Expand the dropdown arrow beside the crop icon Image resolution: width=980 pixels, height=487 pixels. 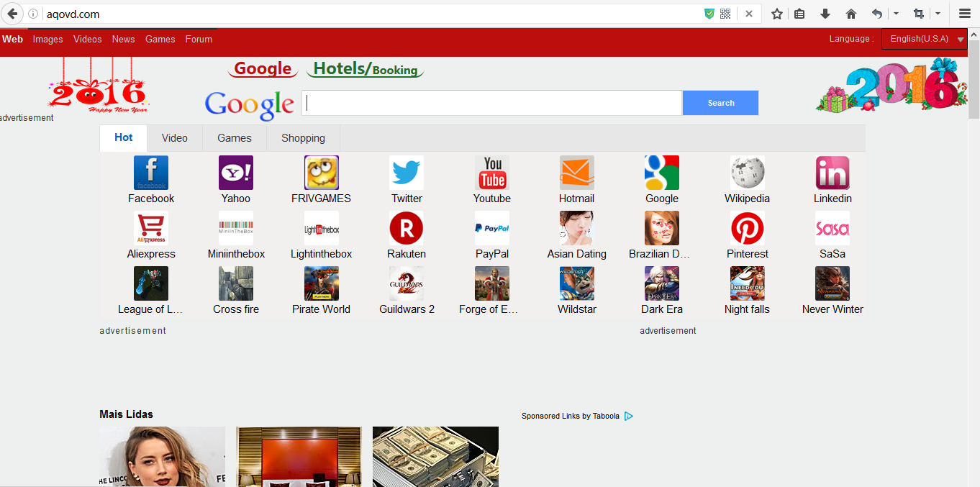tap(938, 14)
